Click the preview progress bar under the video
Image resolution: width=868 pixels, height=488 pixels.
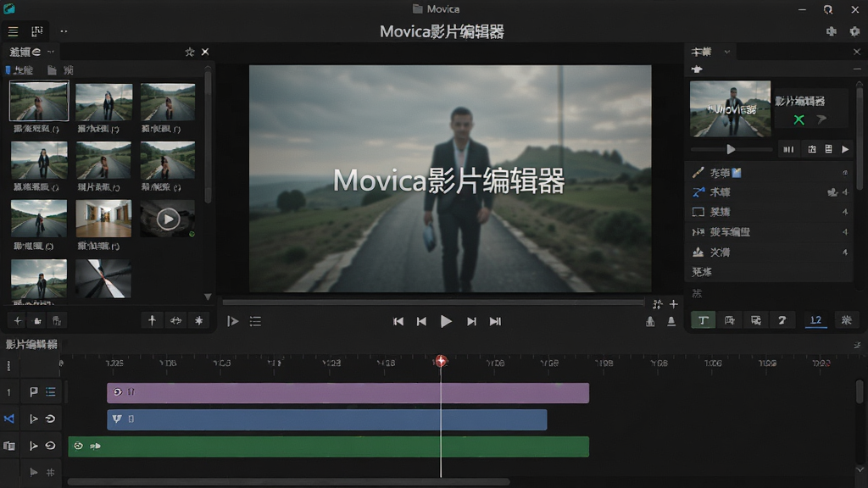[433, 302]
